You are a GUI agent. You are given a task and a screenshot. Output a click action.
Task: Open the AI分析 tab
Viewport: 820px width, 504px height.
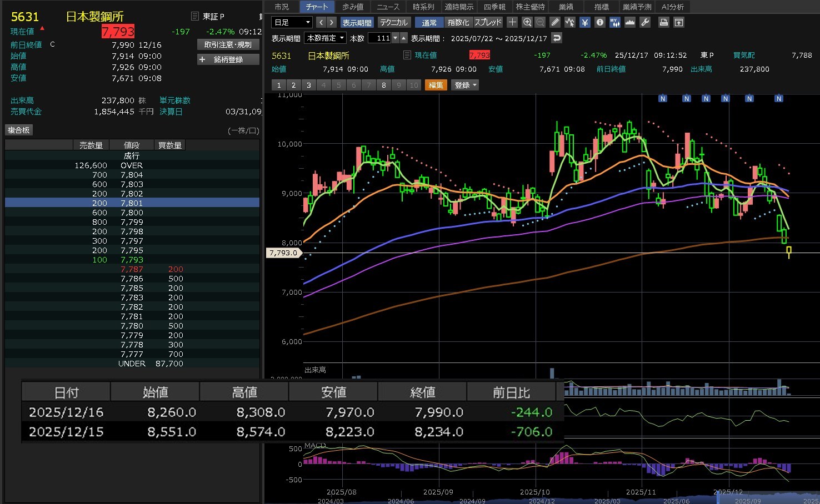click(672, 7)
